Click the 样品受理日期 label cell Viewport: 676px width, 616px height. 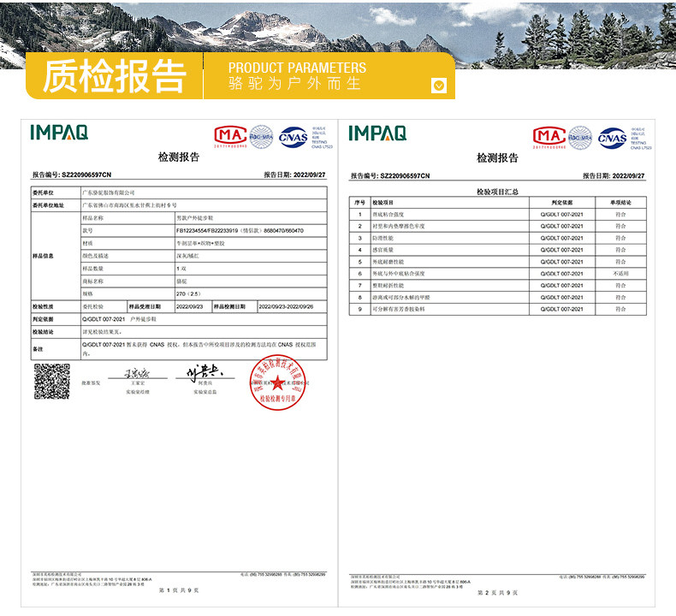coord(151,306)
